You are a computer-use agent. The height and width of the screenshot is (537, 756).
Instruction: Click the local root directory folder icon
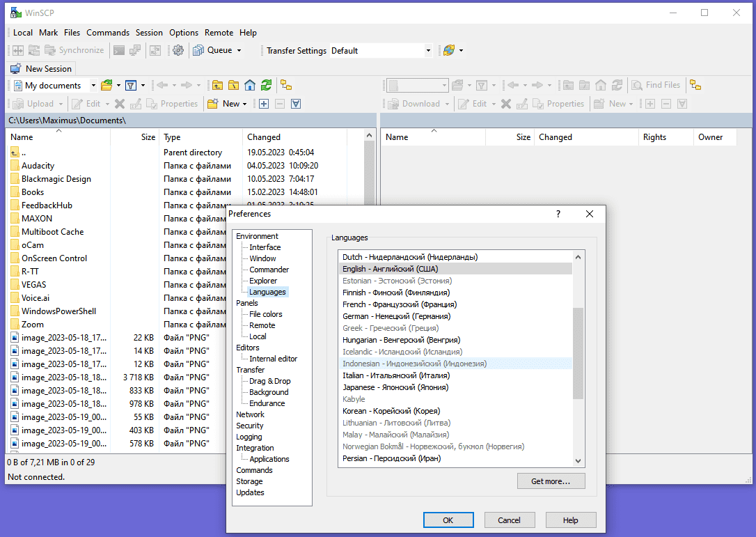pos(234,85)
